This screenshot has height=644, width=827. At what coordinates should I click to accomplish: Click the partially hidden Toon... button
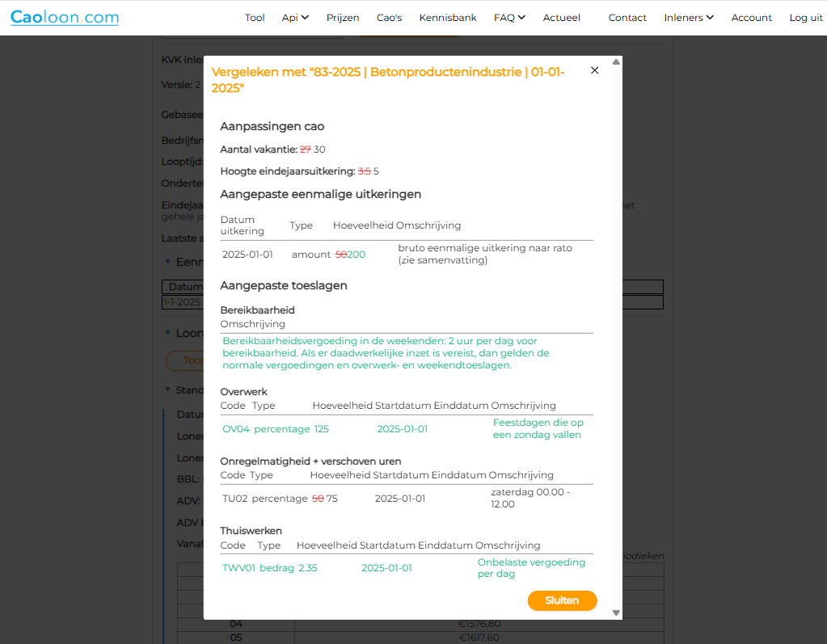click(x=184, y=360)
